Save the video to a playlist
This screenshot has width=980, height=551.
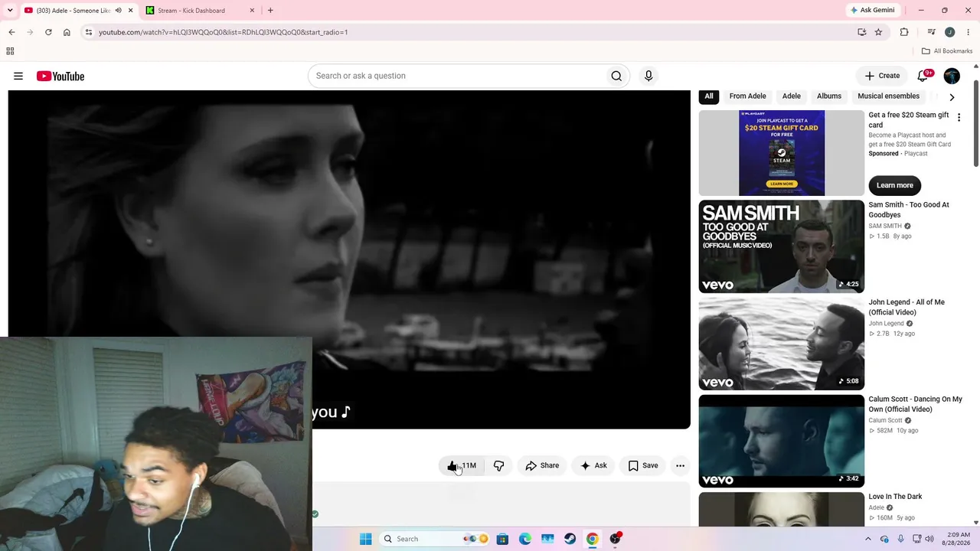pyautogui.click(x=643, y=465)
